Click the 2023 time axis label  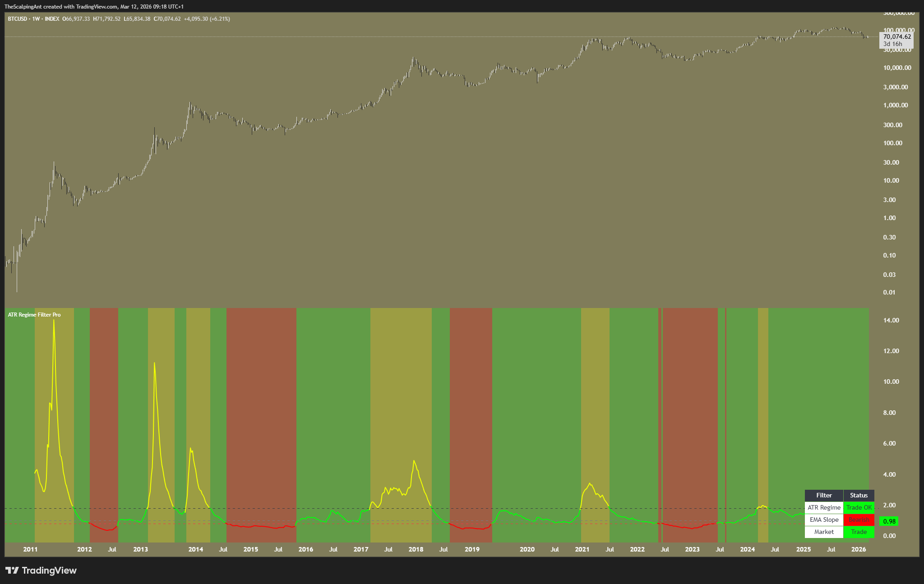(x=692, y=549)
